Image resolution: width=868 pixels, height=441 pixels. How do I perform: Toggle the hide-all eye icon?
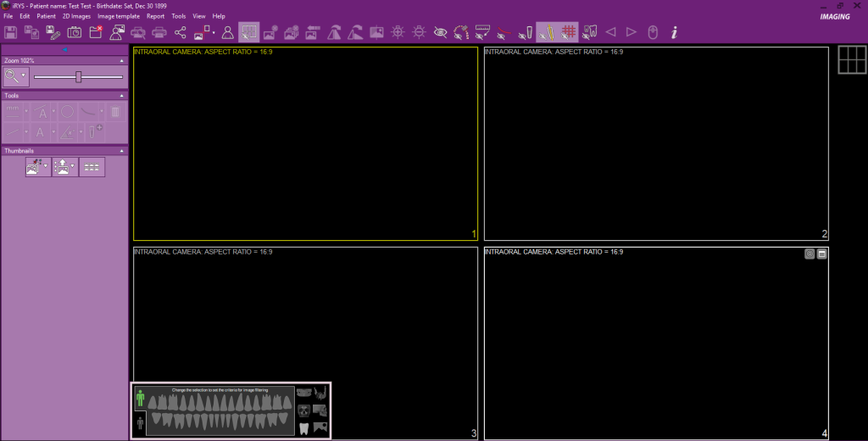[x=440, y=32]
